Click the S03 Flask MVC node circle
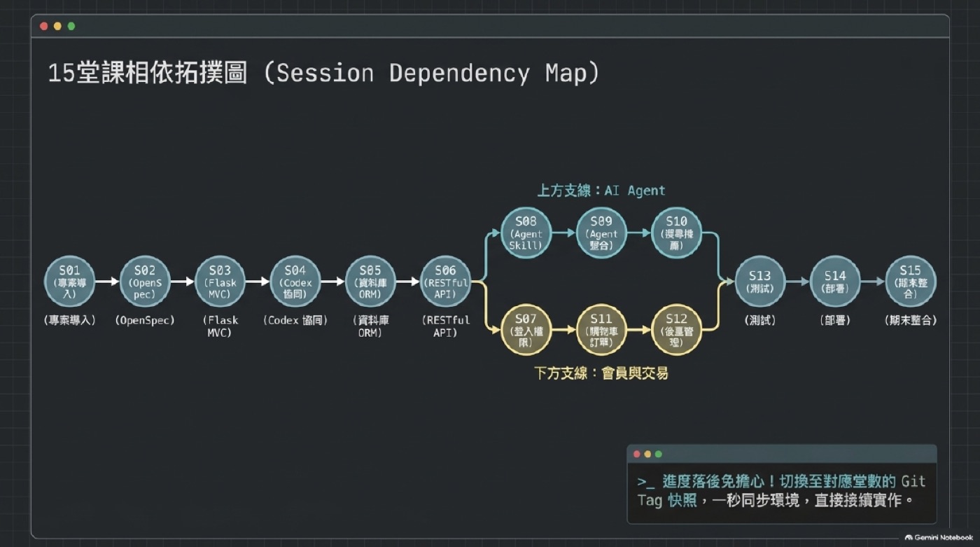The width and height of the screenshot is (980, 547). click(x=220, y=282)
